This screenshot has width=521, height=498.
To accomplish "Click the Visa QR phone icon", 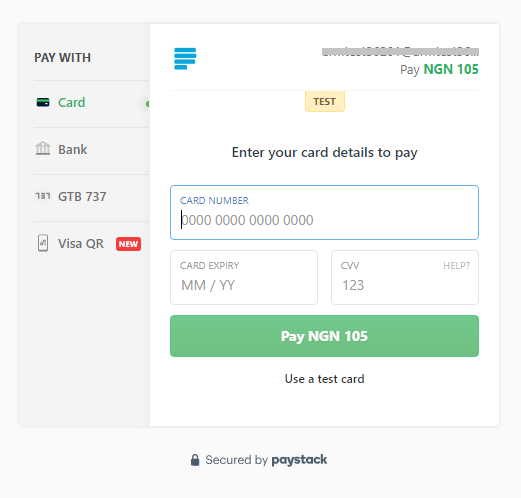I will (x=43, y=243).
